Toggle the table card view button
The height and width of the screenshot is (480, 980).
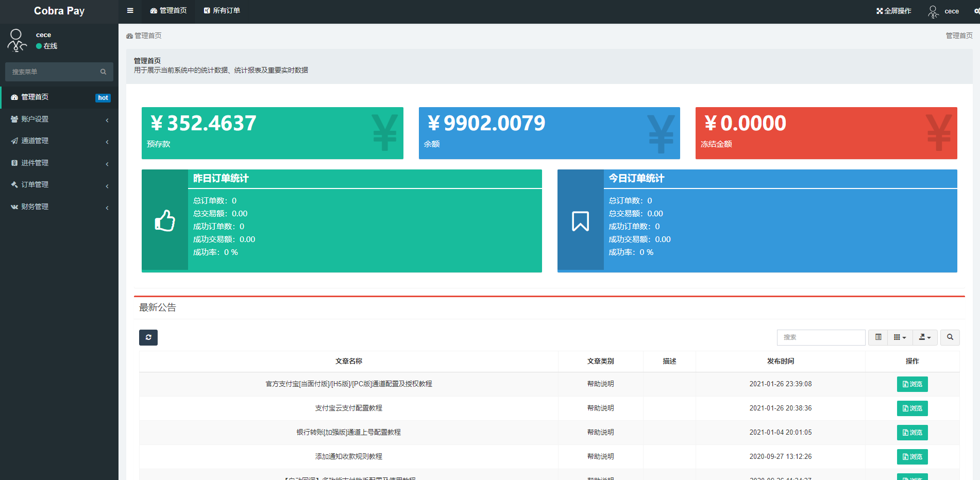[x=878, y=337]
